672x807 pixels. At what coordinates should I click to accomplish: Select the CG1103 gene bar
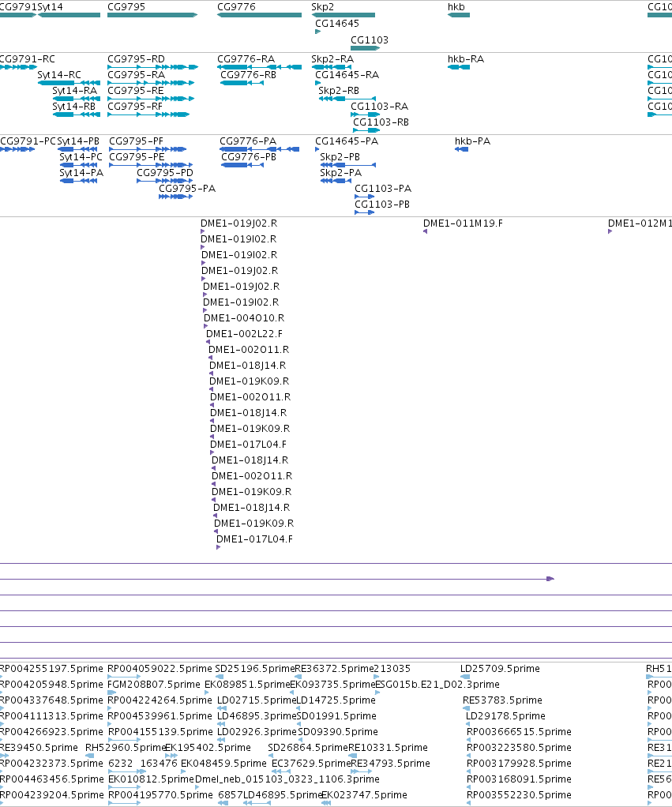click(365, 48)
